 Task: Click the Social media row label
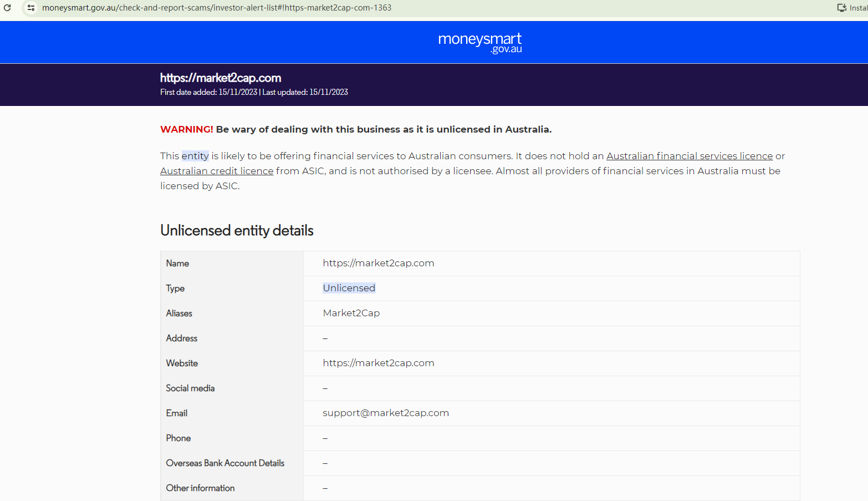point(190,388)
